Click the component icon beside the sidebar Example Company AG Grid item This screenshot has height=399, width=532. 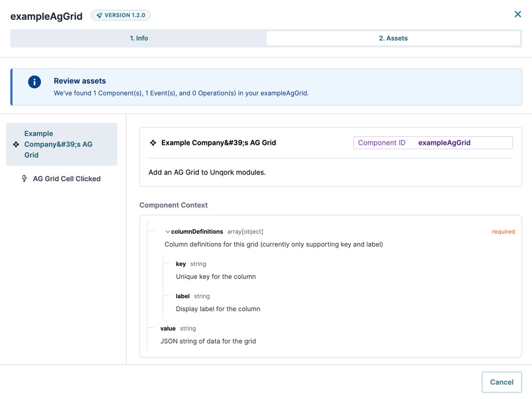(16, 144)
